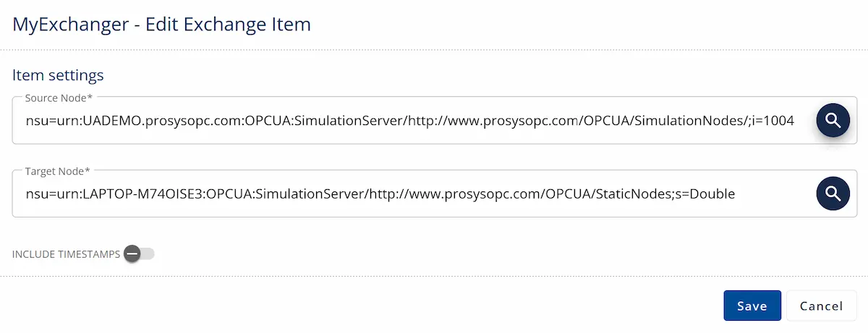
Task: Click magnifier icon beside Target Node
Action: pos(833,194)
